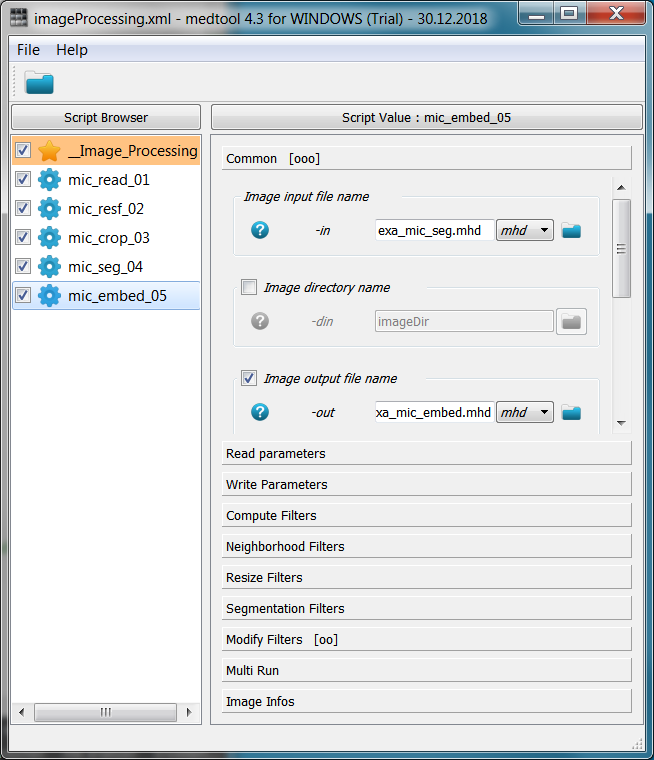Click gear icon next to mic_read_01
This screenshot has width=654, height=760.
pyautogui.click(x=49, y=180)
